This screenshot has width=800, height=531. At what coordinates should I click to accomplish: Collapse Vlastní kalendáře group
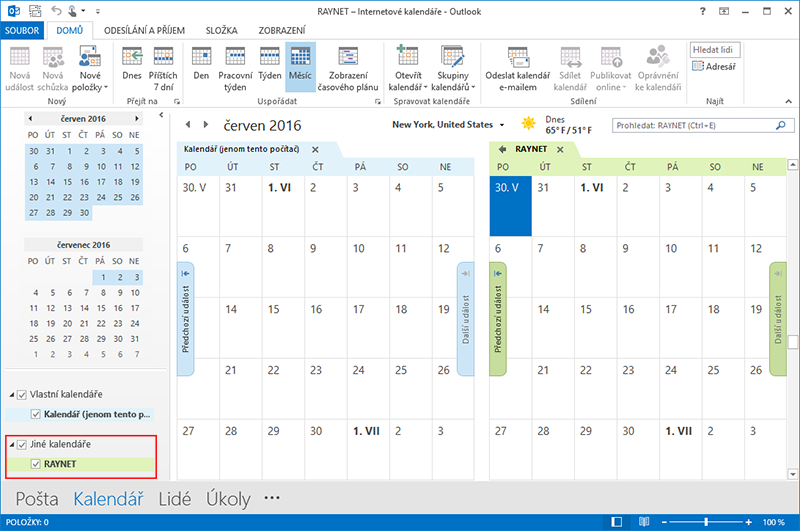click(12, 395)
